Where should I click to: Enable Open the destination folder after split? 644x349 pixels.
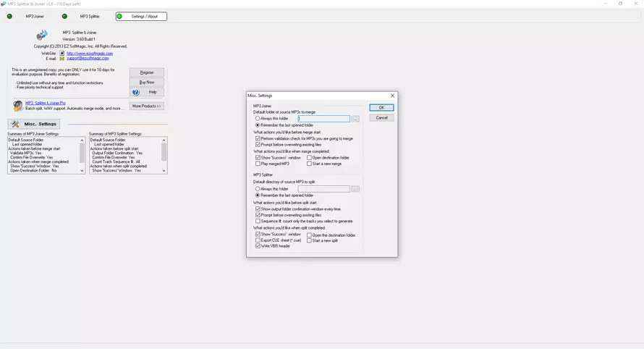tap(309, 235)
